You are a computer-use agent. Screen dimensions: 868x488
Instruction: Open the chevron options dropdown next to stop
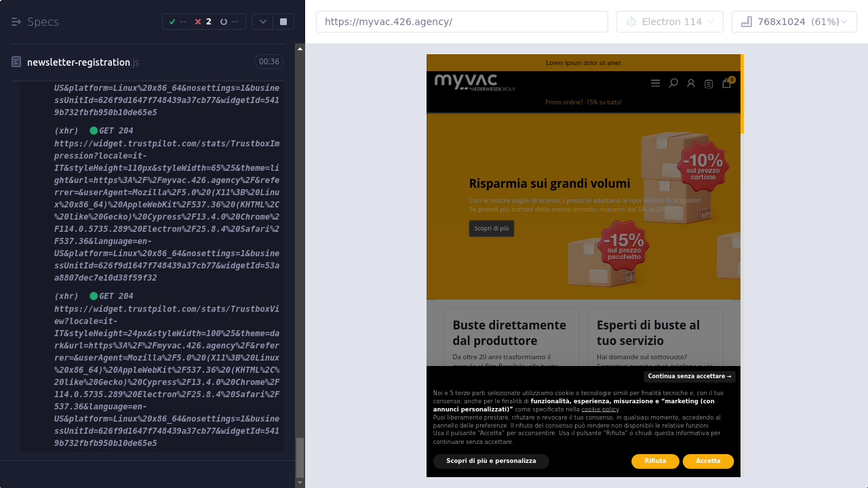pyautogui.click(x=262, y=22)
